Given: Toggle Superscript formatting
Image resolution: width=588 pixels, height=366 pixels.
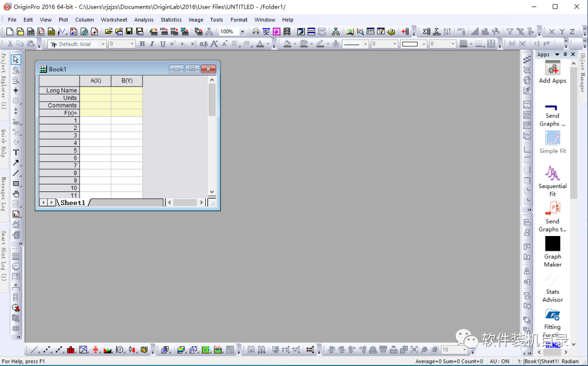Looking at the screenshot, I should [x=173, y=44].
